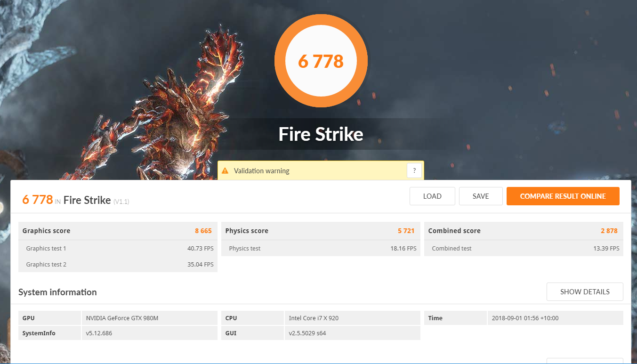Click Graphics test 2 row label
Viewport: 637px width, 364px height.
[46, 265]
